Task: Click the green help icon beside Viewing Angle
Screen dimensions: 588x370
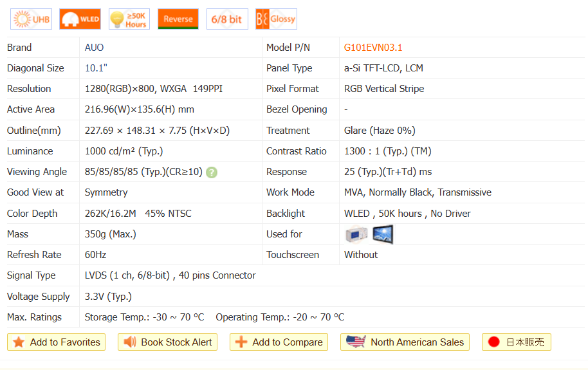Action: (212, 172)
